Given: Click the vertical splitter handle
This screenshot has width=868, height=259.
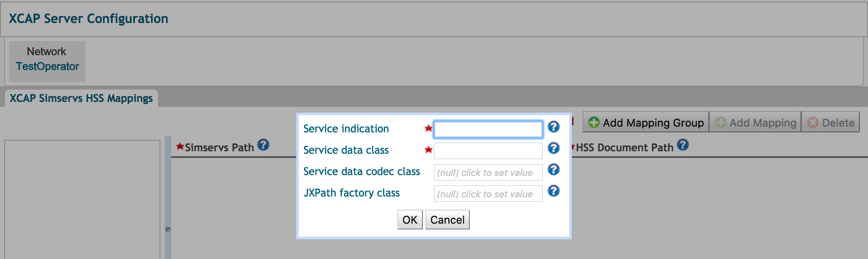Looking at the screenshot, I should pos(168,229).
